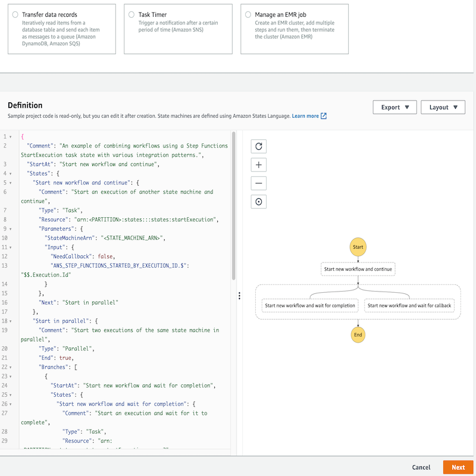Viewport: 476px width, 476px height.
Task: Click the Learn more link
Action: click(x=305, y=116)
